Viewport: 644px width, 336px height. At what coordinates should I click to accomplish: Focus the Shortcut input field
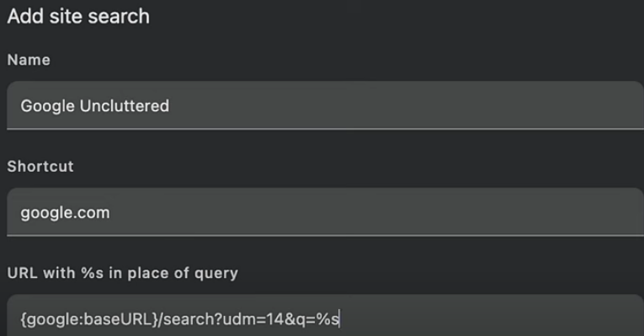click(x=325, y=212)
